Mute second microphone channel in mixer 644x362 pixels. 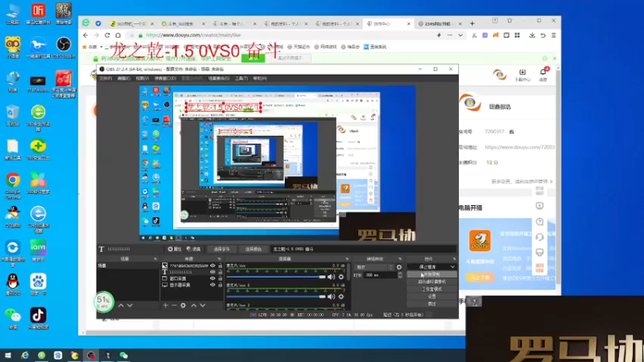[331, 296]
